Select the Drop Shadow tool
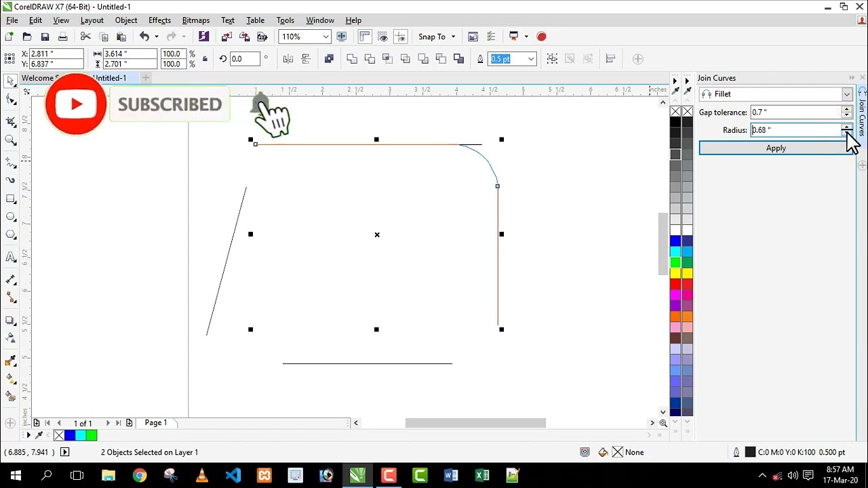 point(11,320)
